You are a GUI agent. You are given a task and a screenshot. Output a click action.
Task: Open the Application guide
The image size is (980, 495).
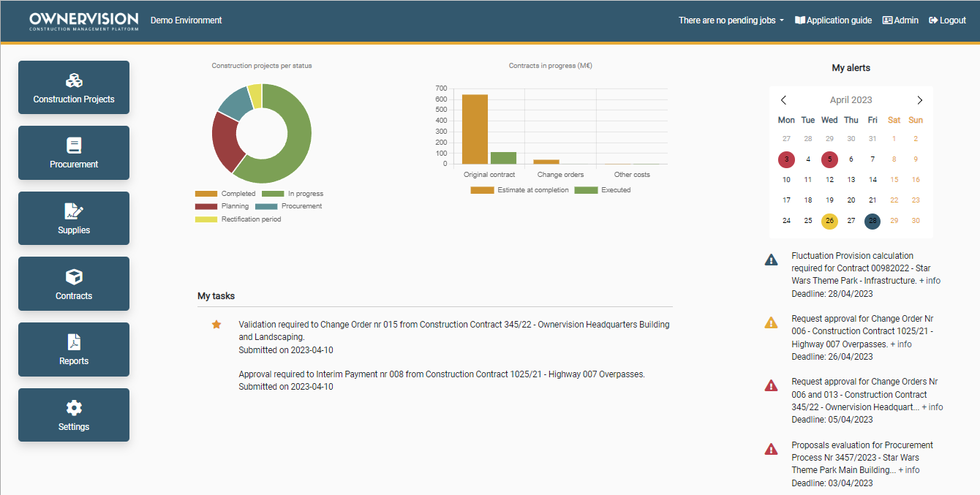(833, 20)
